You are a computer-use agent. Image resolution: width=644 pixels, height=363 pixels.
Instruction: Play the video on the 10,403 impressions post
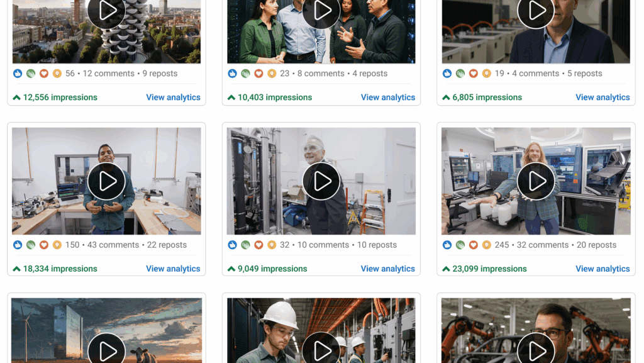point(321,11)
